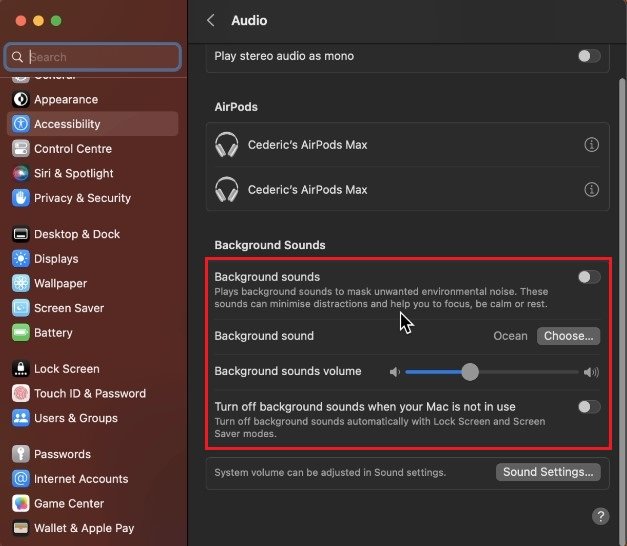This screenshot has height=546, width=627.
Task: Click the Sound Settings button
Action: point(548,472)
